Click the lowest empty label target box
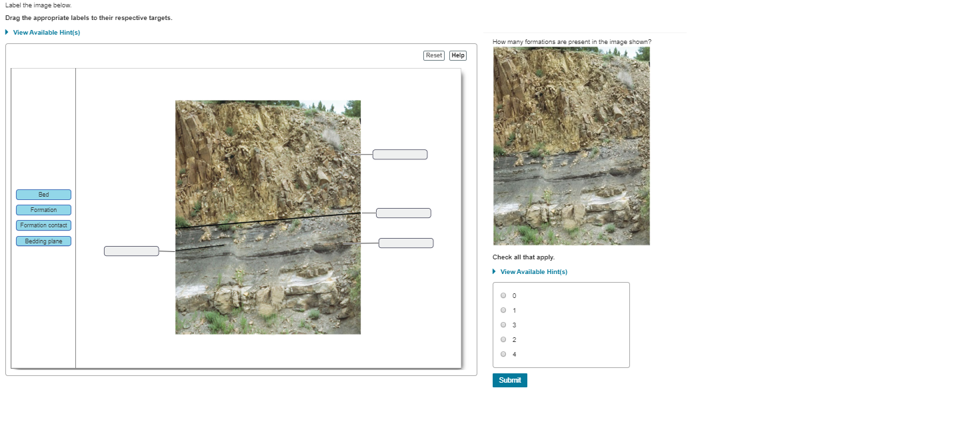980x424 pixels. coord(406,243)
